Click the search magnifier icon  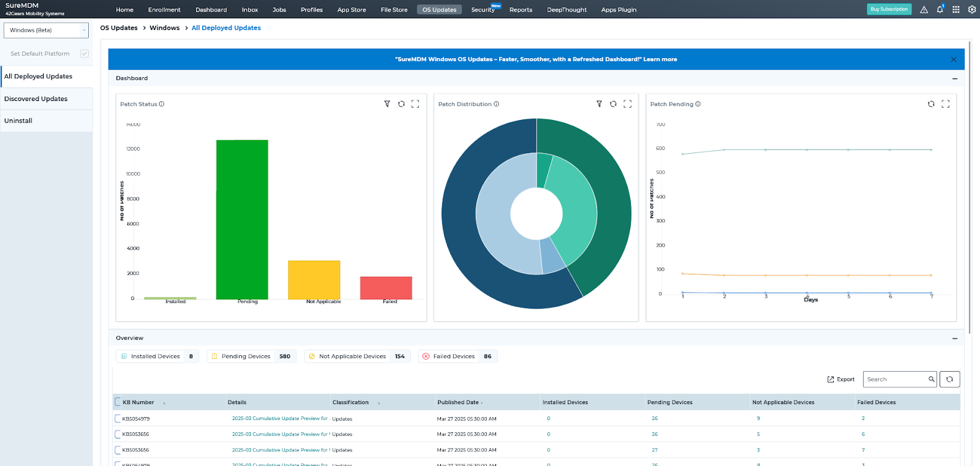[931, 380]
